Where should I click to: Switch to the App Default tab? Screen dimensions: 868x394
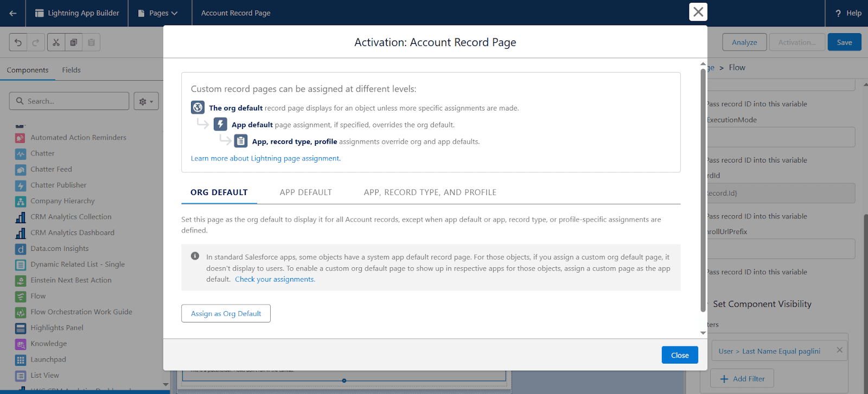[x=306, y=192]
